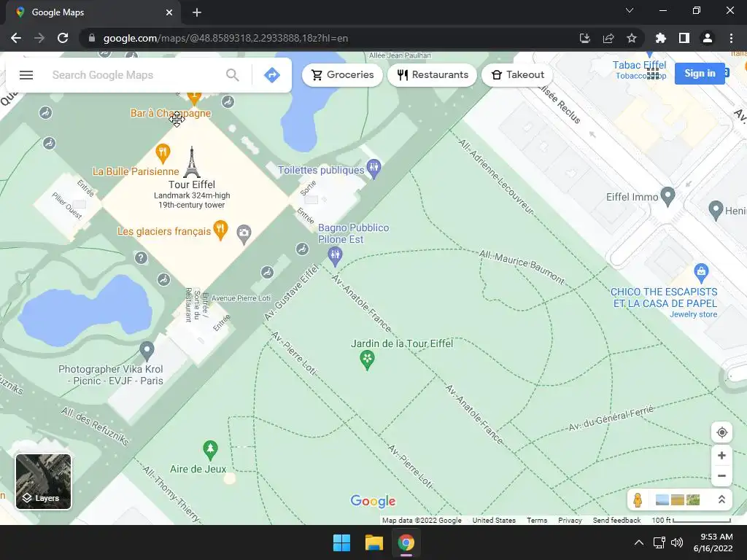Open the Privacy link
This screenshot has height=560, width=747.
[x=570, y=520]
